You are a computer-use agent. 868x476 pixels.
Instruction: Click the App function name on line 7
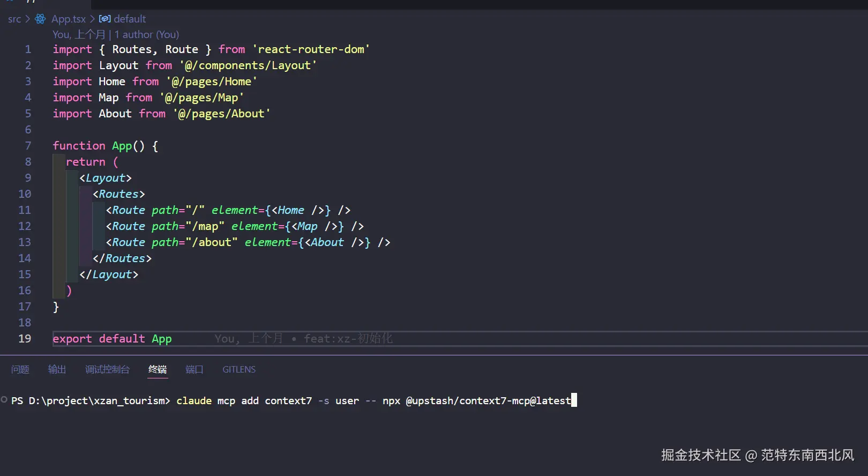tap(122, 146)
